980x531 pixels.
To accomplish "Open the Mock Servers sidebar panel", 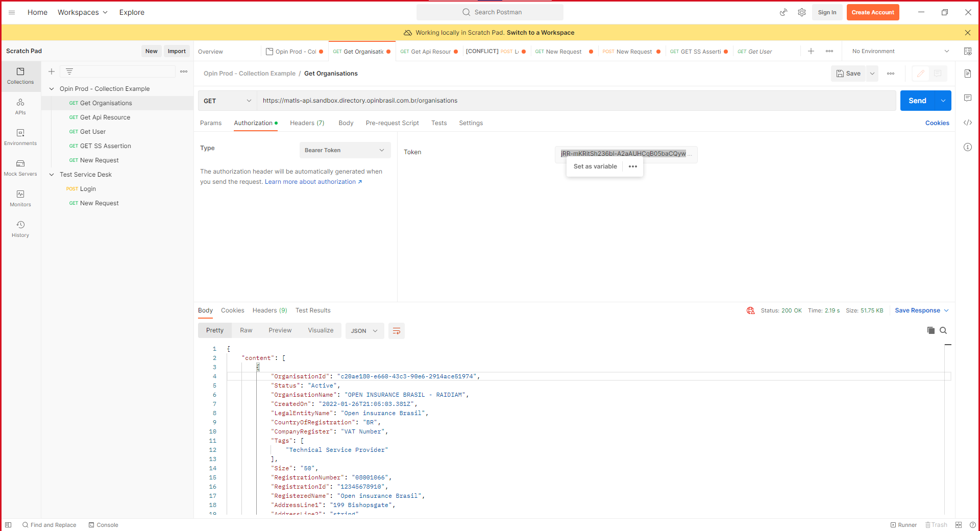I will [x=20, y=168].
